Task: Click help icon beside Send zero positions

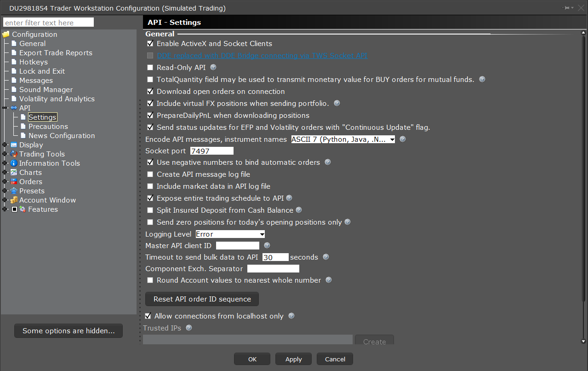Action: coord(348,222)
